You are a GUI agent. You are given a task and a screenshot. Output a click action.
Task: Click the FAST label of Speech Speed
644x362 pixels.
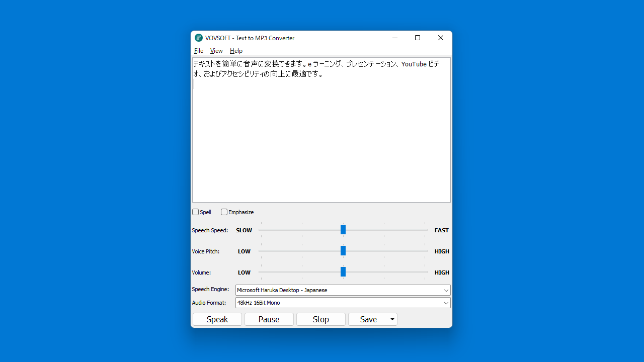(442, 230)
